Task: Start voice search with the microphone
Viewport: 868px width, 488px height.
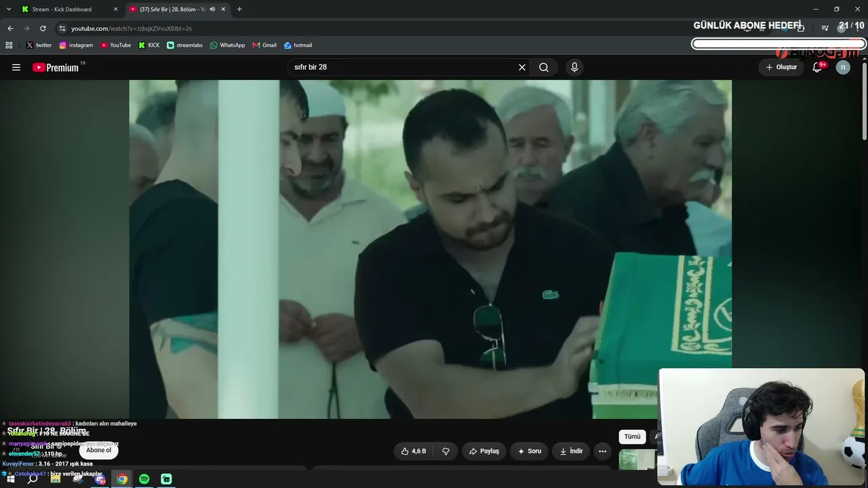Action: click(574, 67)
